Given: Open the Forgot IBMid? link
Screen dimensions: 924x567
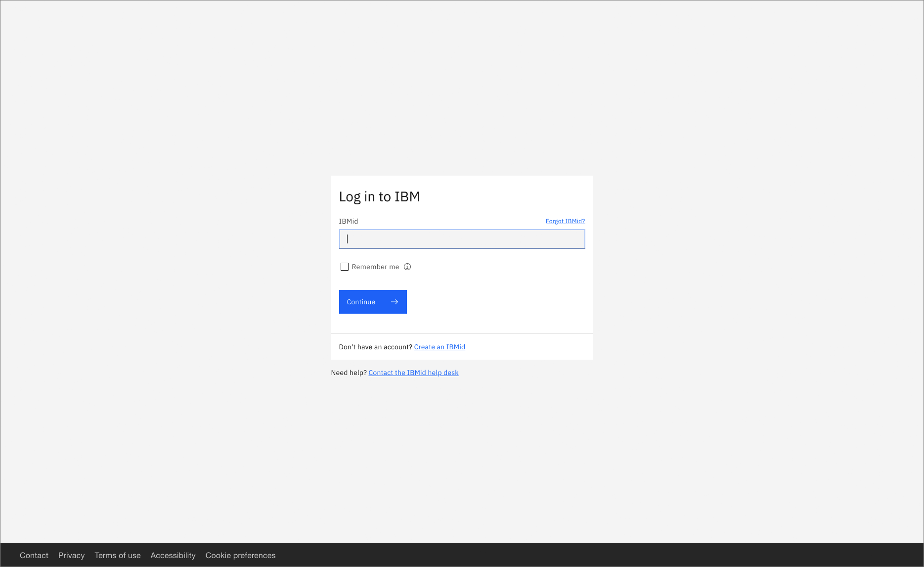Looking at the screenshot, I should (565, 221).
